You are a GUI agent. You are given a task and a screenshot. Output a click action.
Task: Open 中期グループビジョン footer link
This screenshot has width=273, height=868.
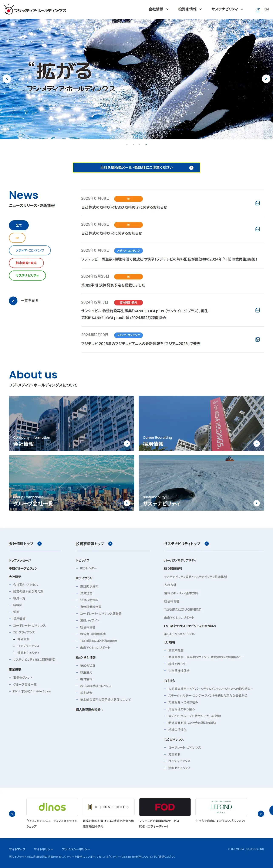(23, 569)
